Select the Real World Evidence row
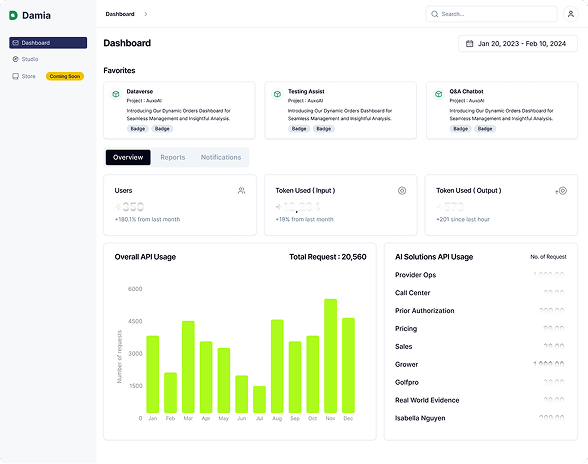This screenshot has width=588, height=464. pos(480,400)
